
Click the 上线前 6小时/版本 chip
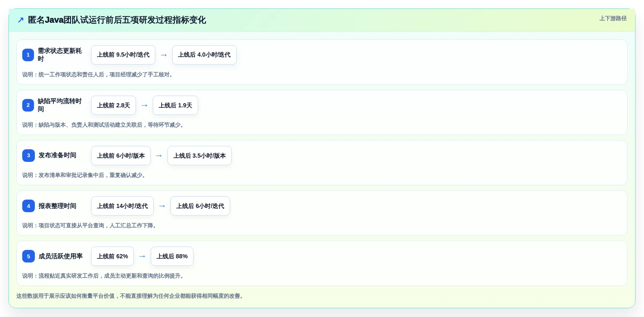click(x=121, y=156)
